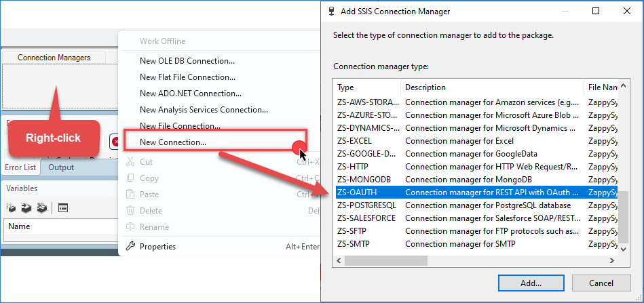Open the Variables grid options icon
This screenshot has height=303, width=644.
tap(62, 208)
